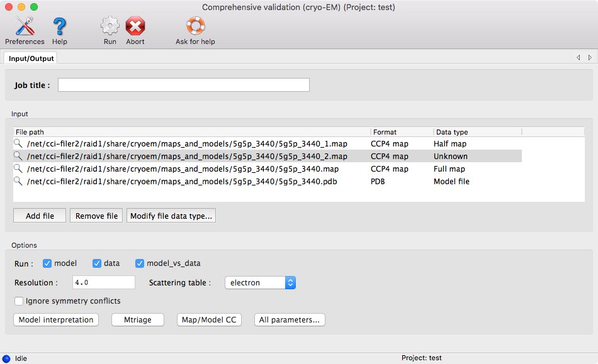
Task: Click into the Job title field
Action: click(x=183, y=85)
